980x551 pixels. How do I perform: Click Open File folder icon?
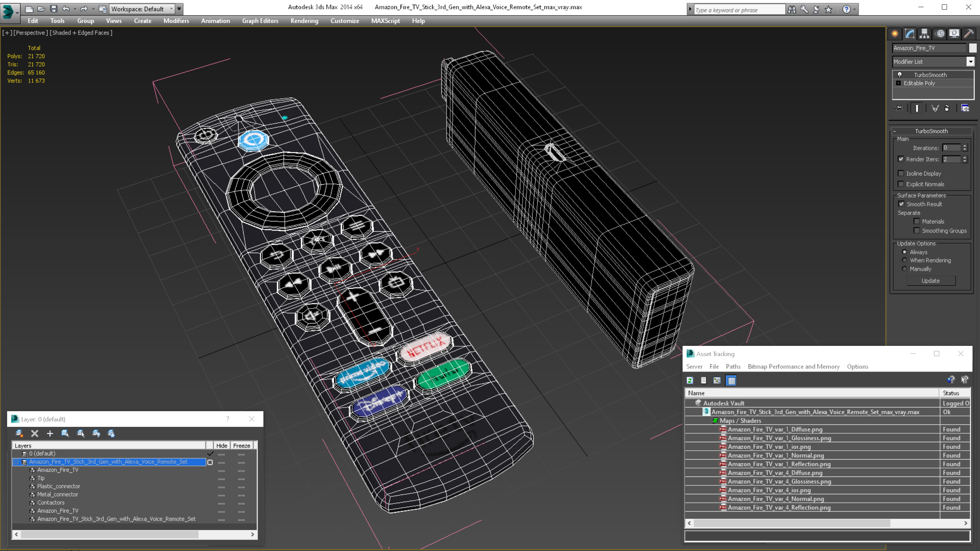click(x=41, y=9)
